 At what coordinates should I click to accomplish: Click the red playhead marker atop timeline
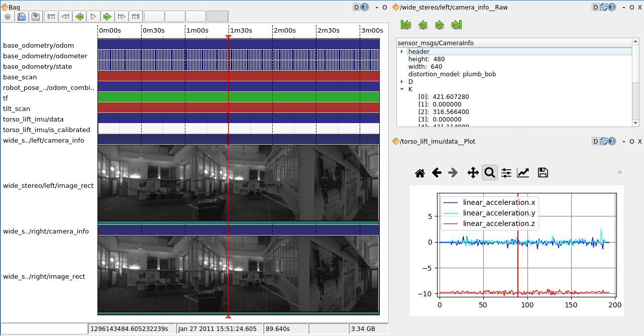229,37
